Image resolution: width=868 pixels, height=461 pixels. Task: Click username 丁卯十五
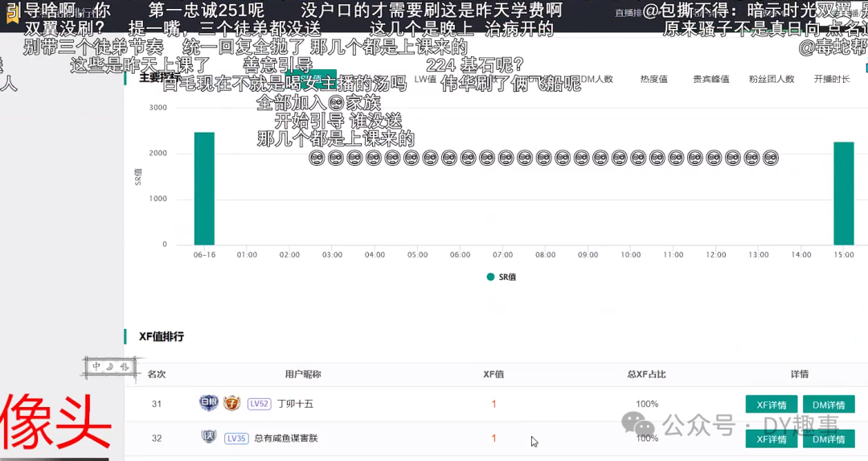pos(295,404)
